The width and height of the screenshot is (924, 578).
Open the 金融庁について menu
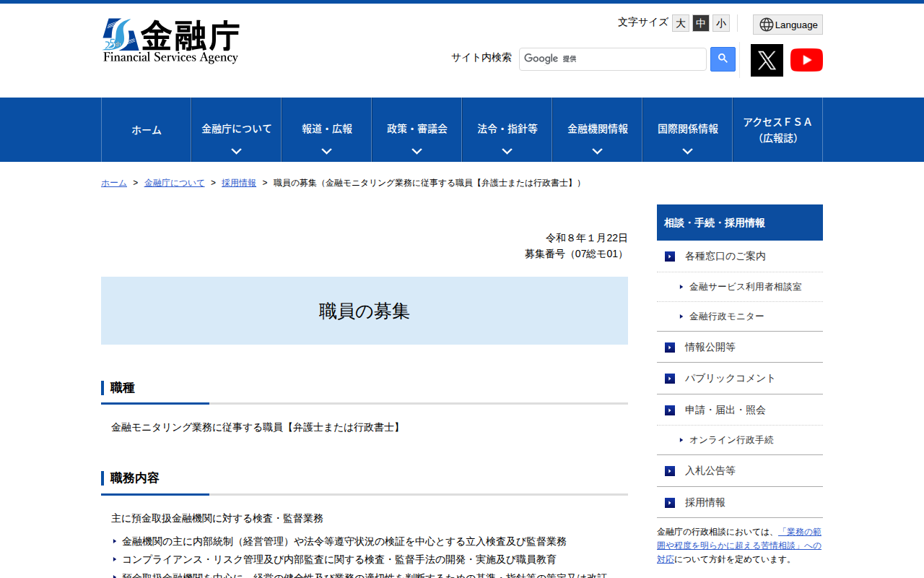(237, 129)
